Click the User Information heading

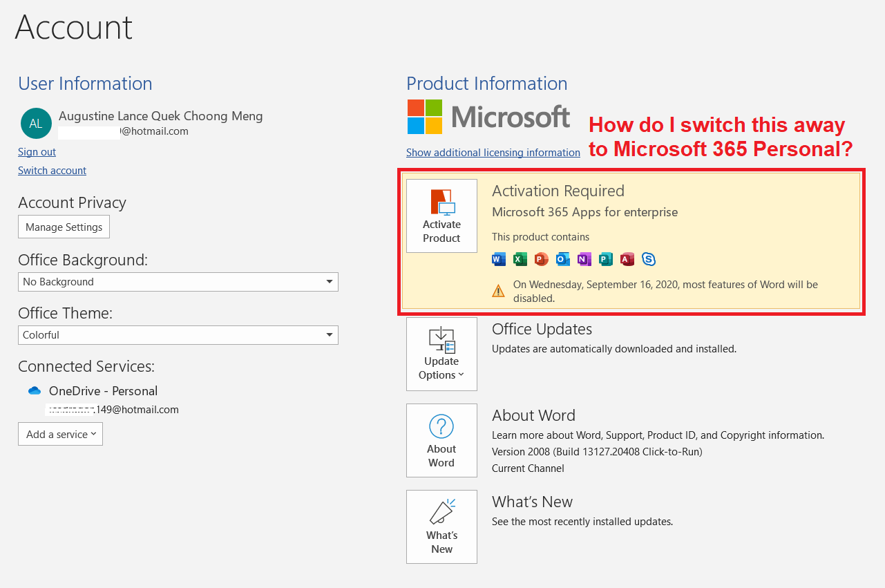coord(85,84)
